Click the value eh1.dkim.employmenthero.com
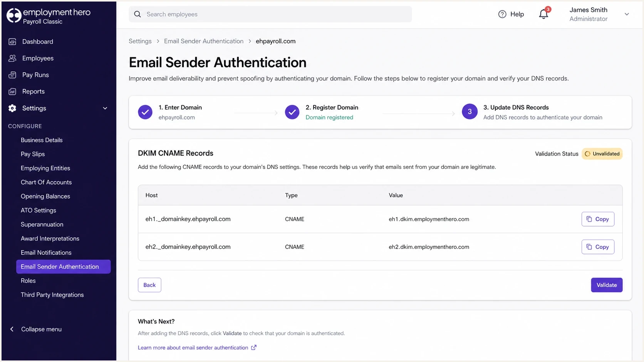This screenshot has width=644, height=362. 429,219
